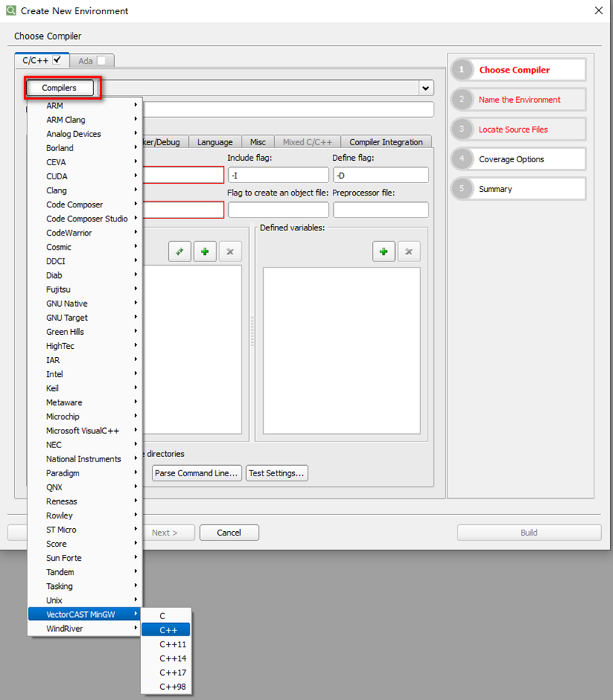The height and width of the screenshot is (700, 613).
Task: Choose C++ in the MinGW submenu
Action: (166, 630)
